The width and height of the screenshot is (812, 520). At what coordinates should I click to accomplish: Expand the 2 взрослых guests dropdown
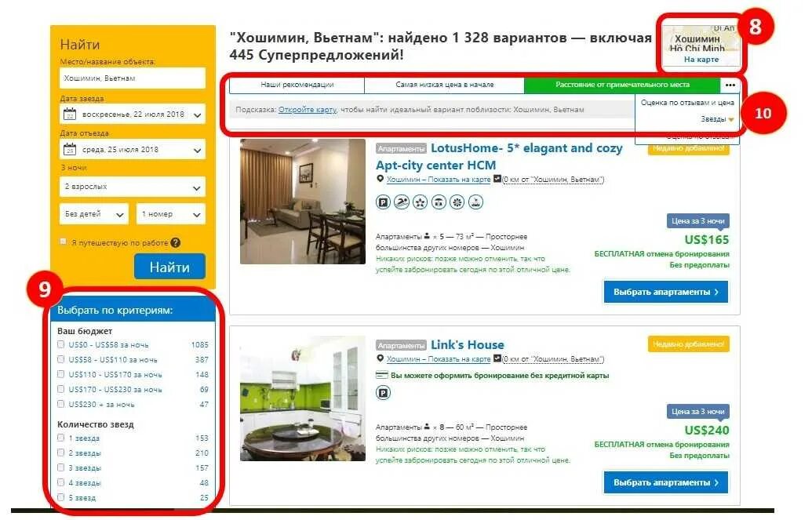[133, 187]
